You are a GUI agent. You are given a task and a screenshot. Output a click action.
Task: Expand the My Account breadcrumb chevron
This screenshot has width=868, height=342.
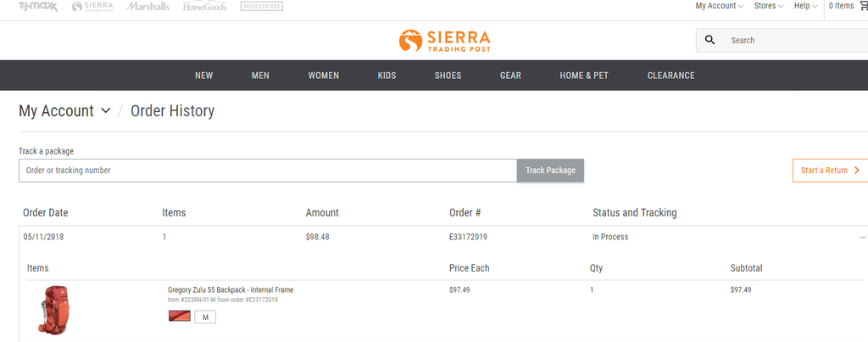click(x=106, y=111)
